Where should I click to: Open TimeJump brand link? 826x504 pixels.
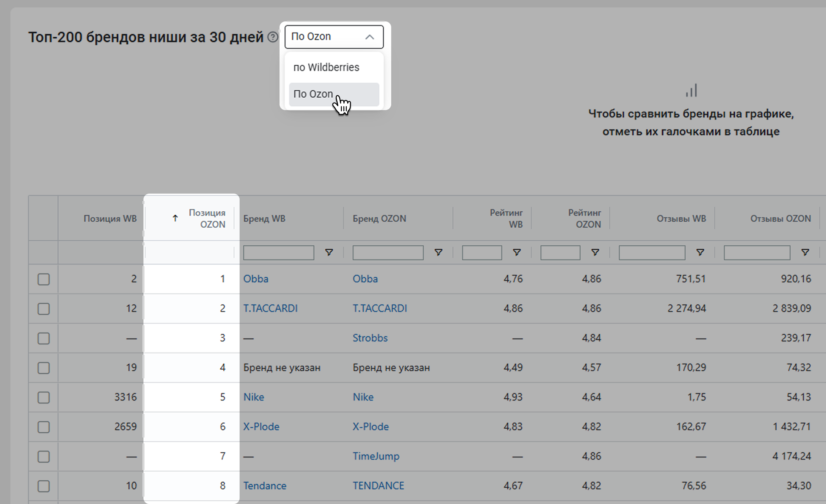[x=376, y=456]
